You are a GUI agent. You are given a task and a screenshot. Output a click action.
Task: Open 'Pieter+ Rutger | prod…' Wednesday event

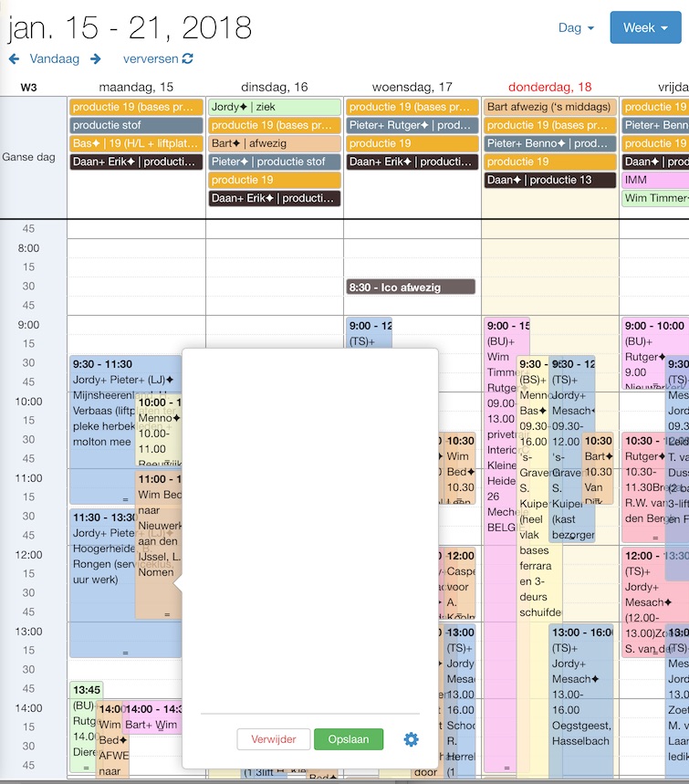click(x=412, y=125)
